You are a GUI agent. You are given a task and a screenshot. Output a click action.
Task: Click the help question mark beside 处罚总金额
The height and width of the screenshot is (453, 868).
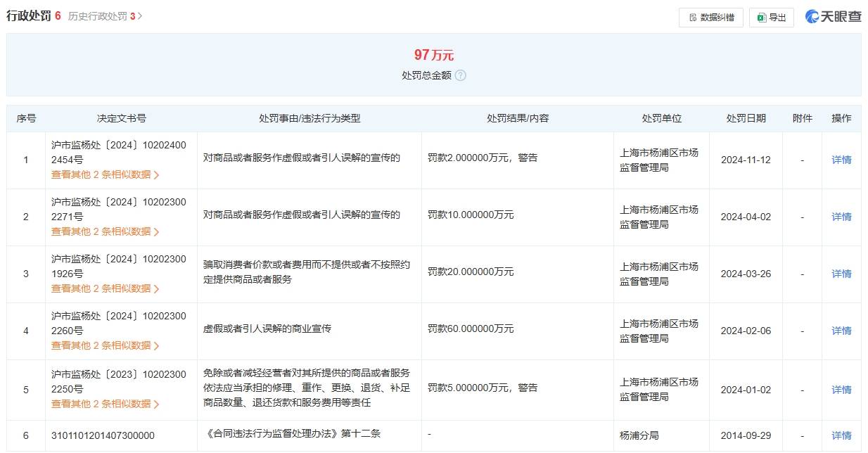[x=461, y=75]
